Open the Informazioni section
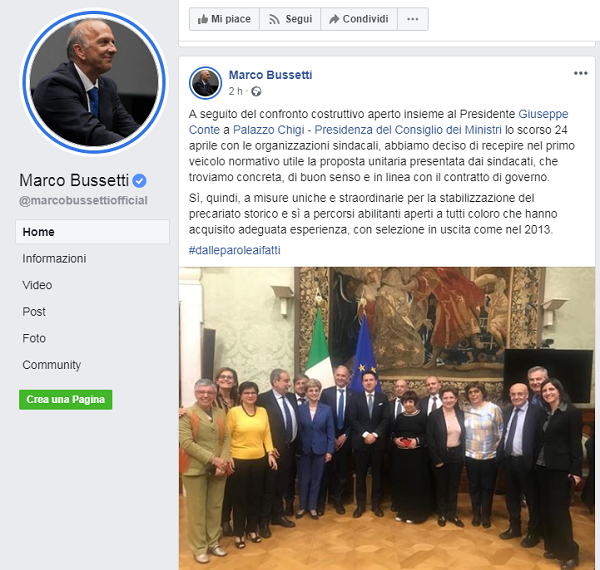 54,259
